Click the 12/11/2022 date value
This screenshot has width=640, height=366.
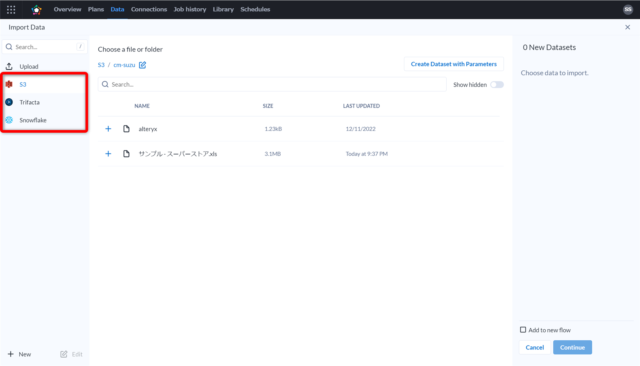(x=360, y=129)
